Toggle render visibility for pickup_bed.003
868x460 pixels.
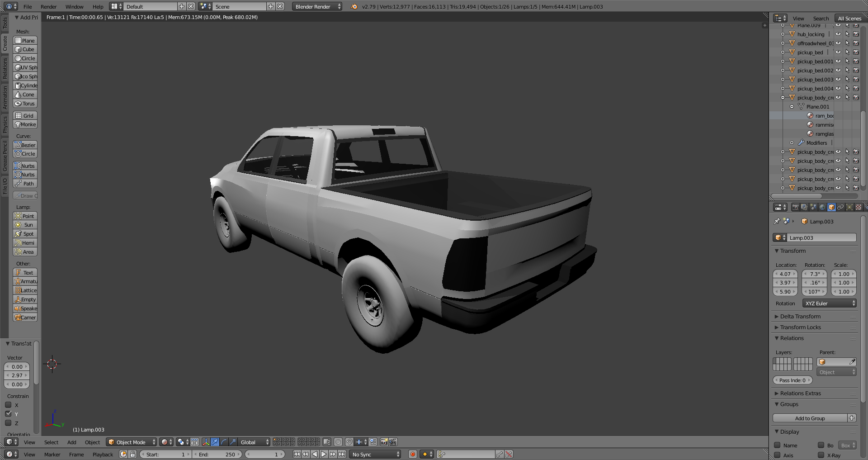pyautogui.click(x=856, y=79)
